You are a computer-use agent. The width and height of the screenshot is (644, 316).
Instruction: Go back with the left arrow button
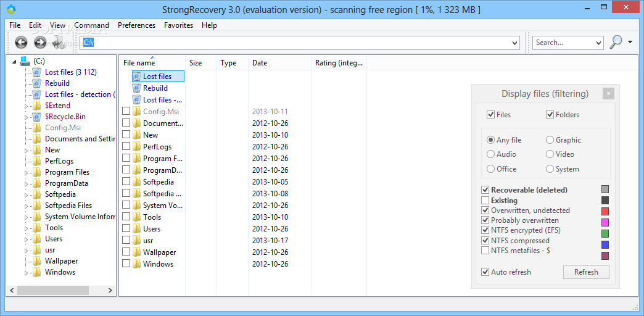(21, 43)
